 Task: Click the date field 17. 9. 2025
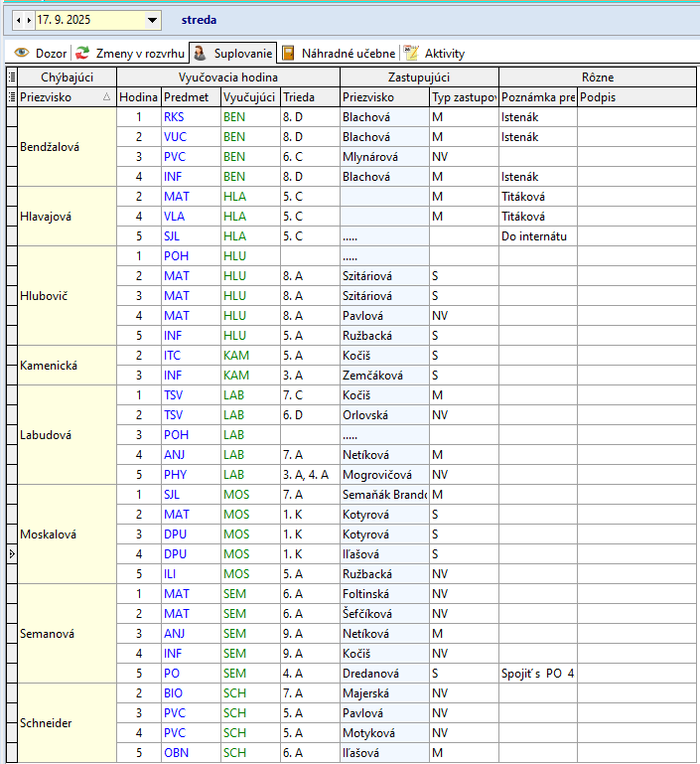point(90,20)
